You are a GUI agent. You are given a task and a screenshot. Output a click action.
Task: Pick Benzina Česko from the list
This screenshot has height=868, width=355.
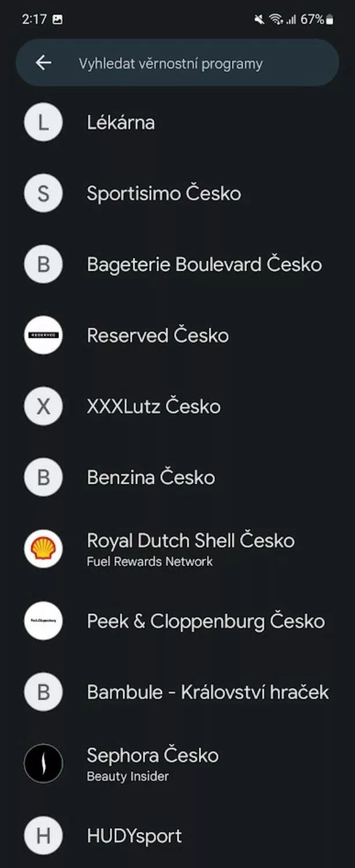(177, 477)
